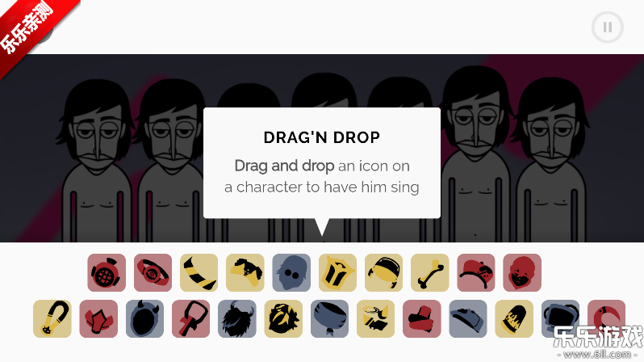This screenshot has height=362, width=644.
Task: Select the blue hooded face icon
Action: click(x=291, y=273)
